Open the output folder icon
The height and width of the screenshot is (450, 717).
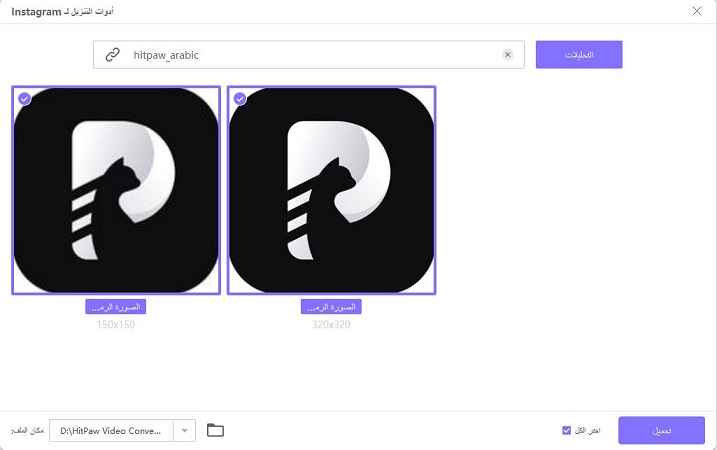point(215,430)
